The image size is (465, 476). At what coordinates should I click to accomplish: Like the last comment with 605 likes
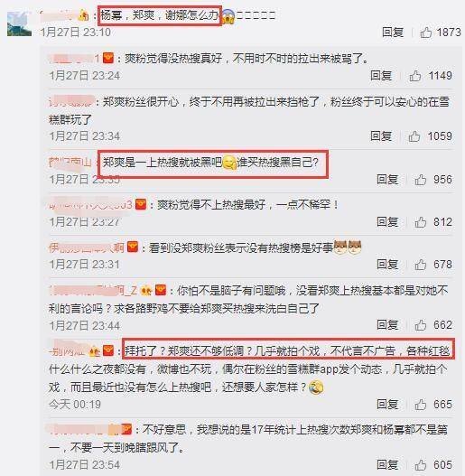point(421,465)
